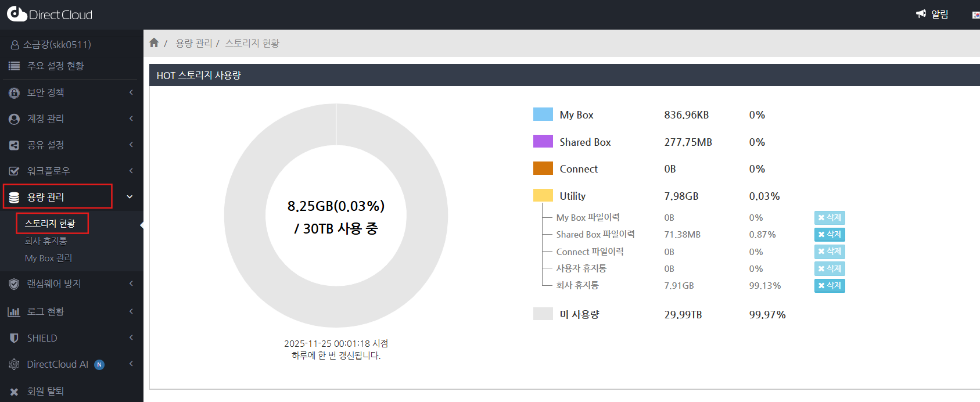Viewport: 980px width, 402px height.
Task: Delete 회사 휴지통 data with 삭제 button
Action: (x=830, y=286)
